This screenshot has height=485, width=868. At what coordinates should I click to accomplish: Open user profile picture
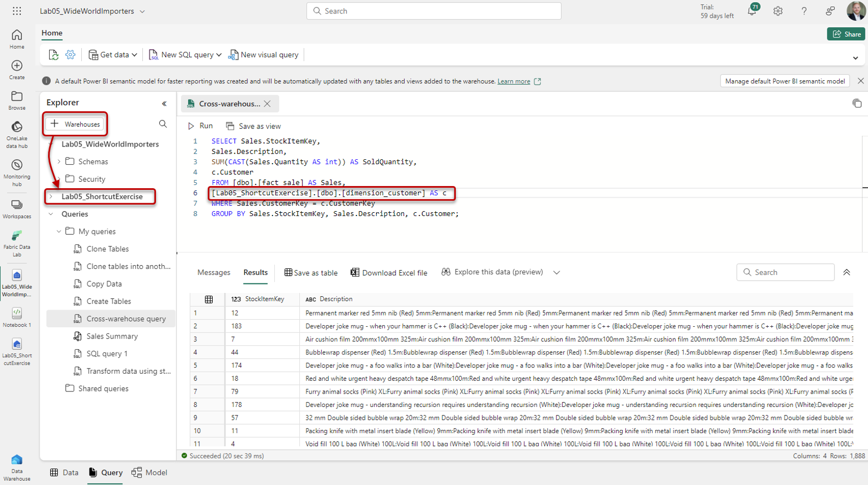(856, 11)
